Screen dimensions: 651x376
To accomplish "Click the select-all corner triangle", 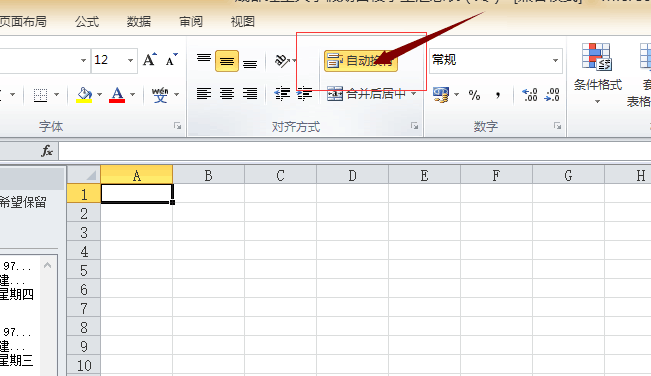I will 84,175.
